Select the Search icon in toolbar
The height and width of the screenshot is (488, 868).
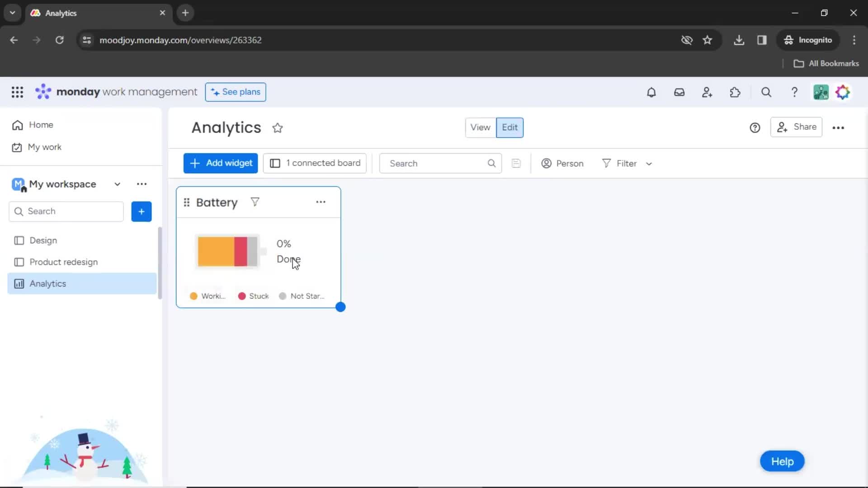(x=766, y=92)
